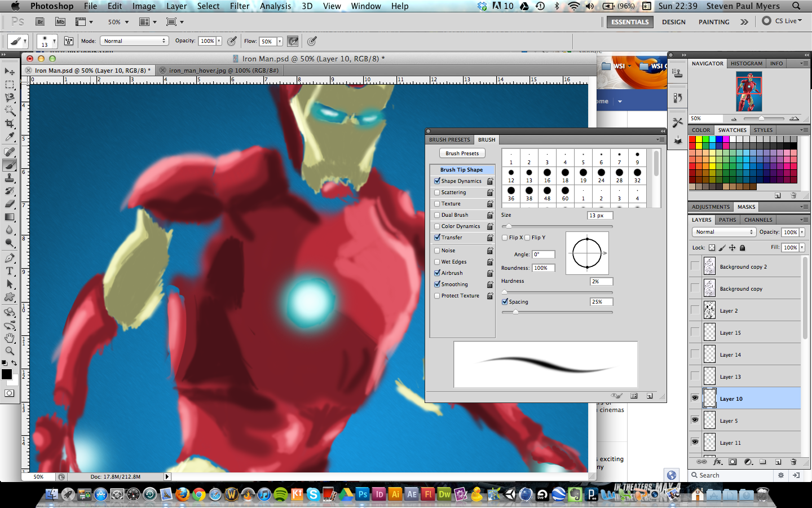Launch Bridge with Br icon
This screenshot has height=508, width=812.
click(40, 22)
